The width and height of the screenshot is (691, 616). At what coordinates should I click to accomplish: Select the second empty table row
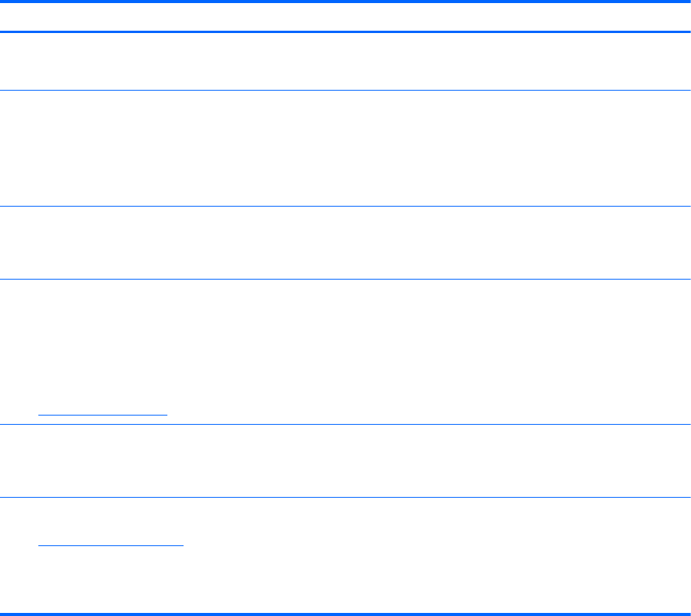click(345, 148)
